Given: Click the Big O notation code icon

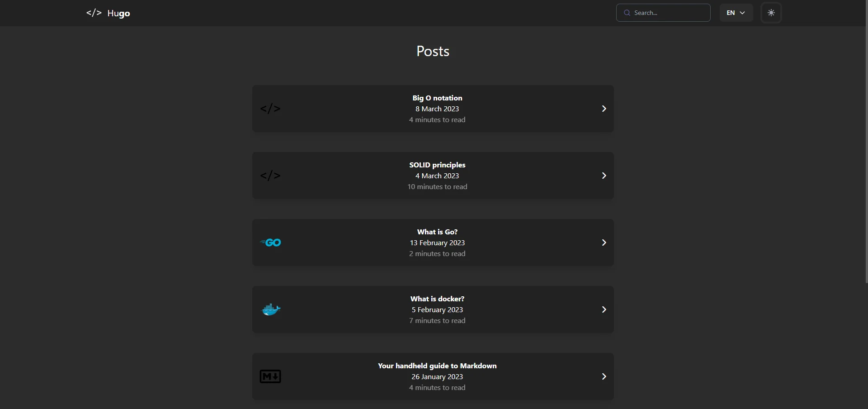Looking at the screenshot, I should pos(270,109).
